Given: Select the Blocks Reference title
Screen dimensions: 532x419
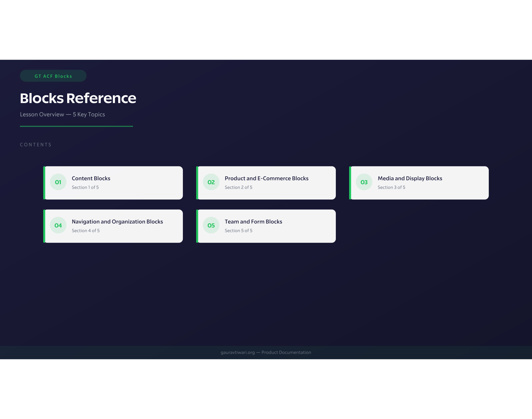Looking at the screenshot, I should tap(78, 98).
